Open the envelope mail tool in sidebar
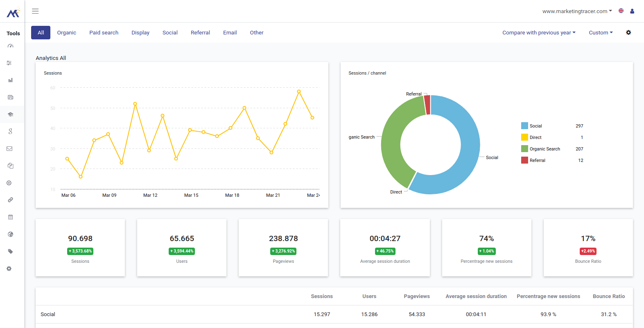Screen dimensions: 644x328 9,149
